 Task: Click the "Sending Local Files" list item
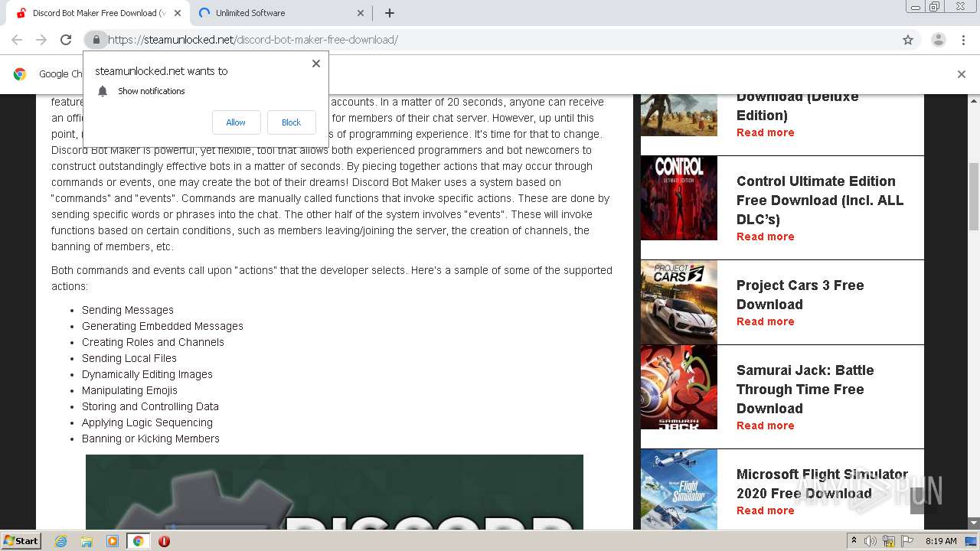coord(129,358)
